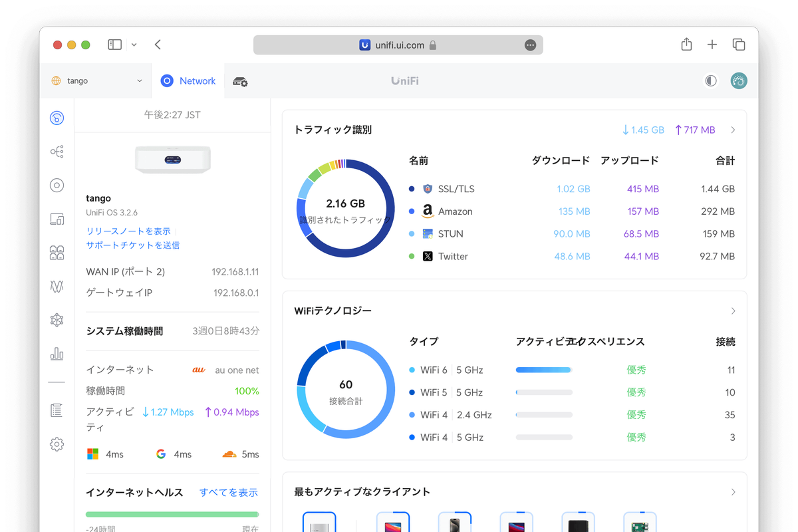Click すべてを表示 next to インターネットヘルス
Screen dimensions: 798x532
[x=229, y=492]
